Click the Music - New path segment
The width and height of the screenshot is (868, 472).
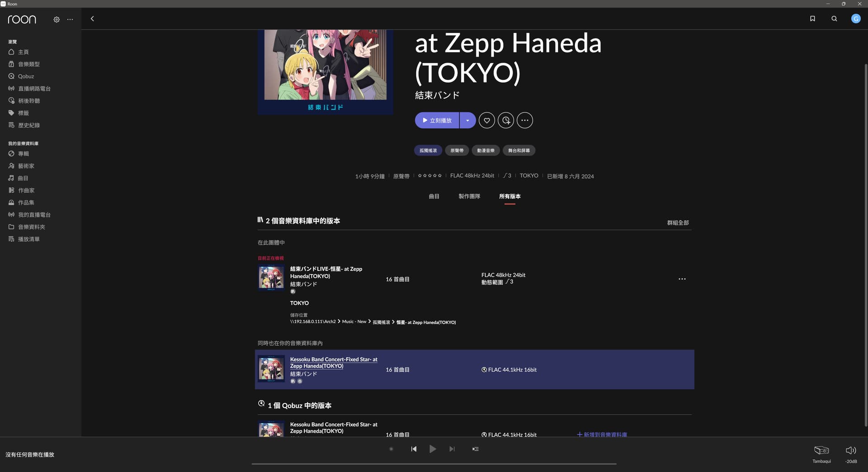(x=354, y=322)
